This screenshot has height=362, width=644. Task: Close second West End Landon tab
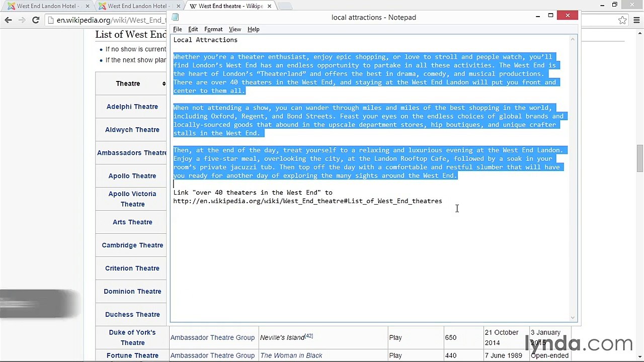tap(178, 6)
